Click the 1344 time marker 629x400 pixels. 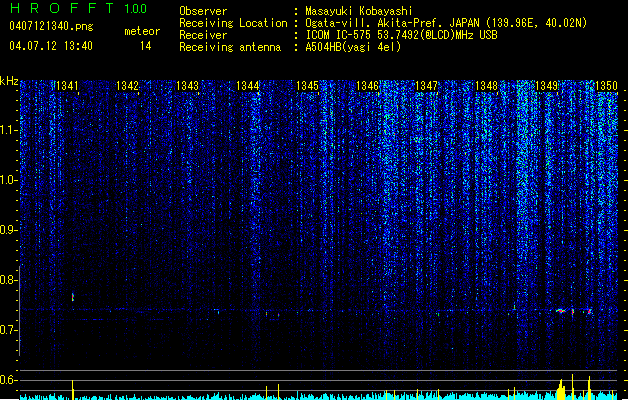click(x=248, y=86)
